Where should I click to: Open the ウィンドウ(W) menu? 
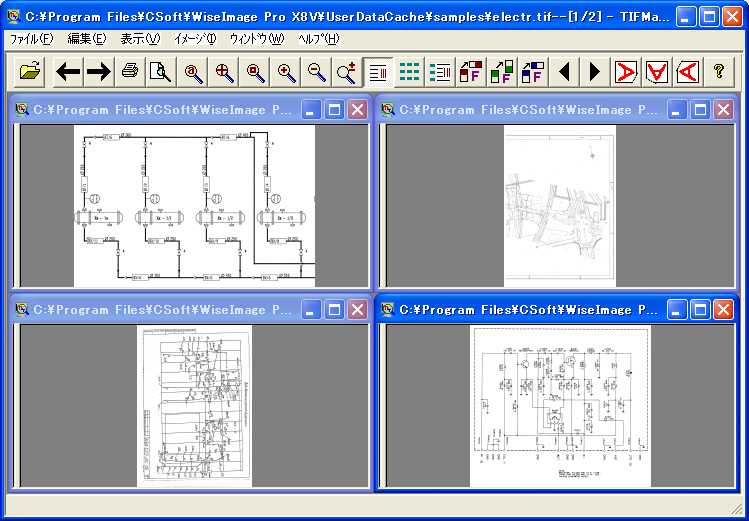click(x=256, y=39)
